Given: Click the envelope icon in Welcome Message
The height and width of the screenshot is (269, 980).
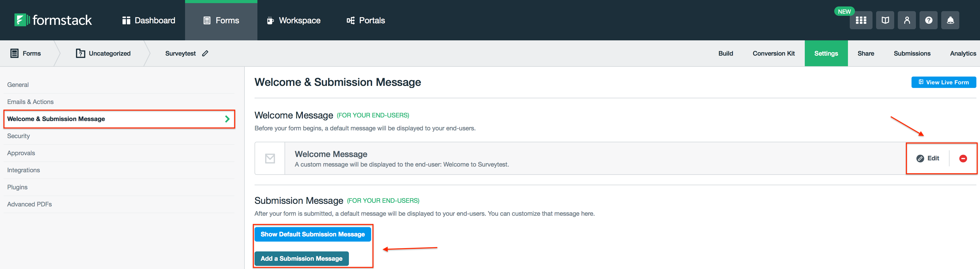Looking at the screenshot, I should (x=270, y=159).
